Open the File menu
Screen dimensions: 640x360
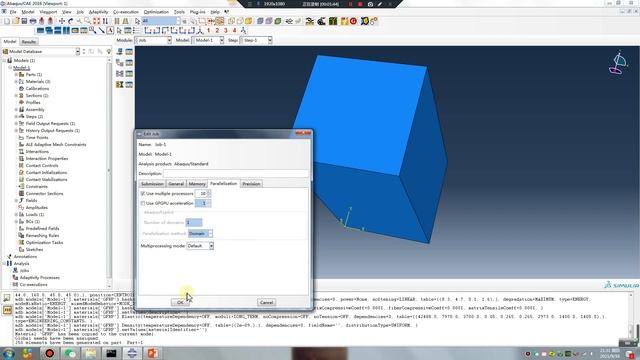coord(13,12)
